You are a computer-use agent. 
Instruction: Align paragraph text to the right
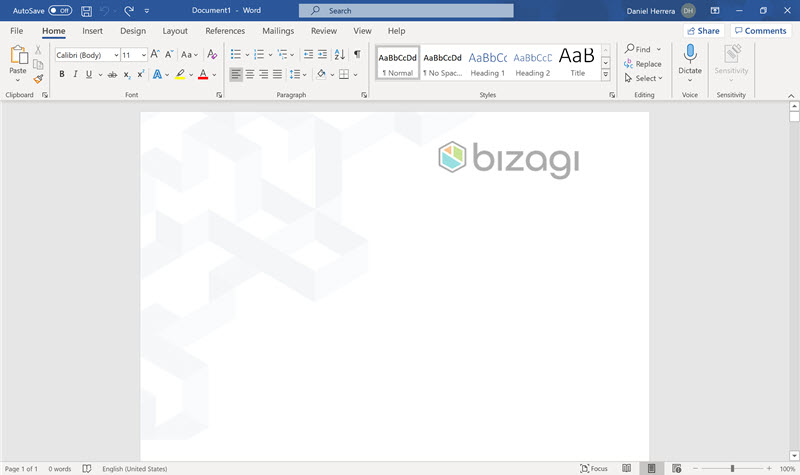point(264,74)
